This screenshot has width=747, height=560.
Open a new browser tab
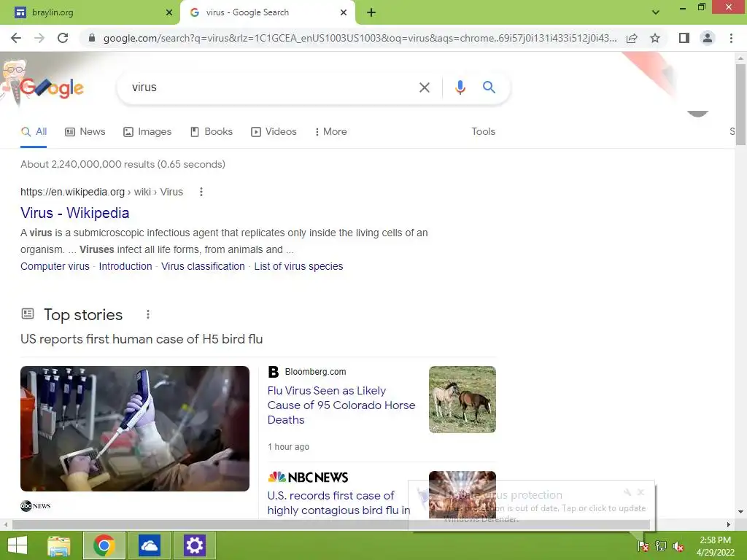[371, 12]
